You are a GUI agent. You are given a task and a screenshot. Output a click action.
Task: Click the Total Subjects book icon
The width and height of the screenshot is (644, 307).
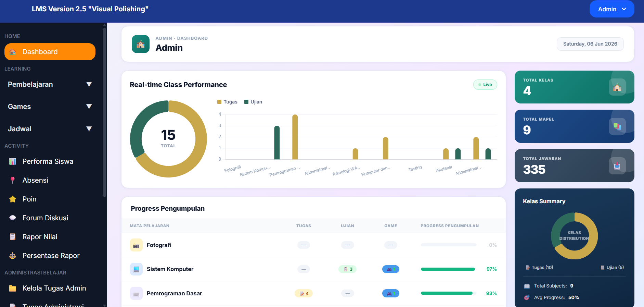(527, 286)
